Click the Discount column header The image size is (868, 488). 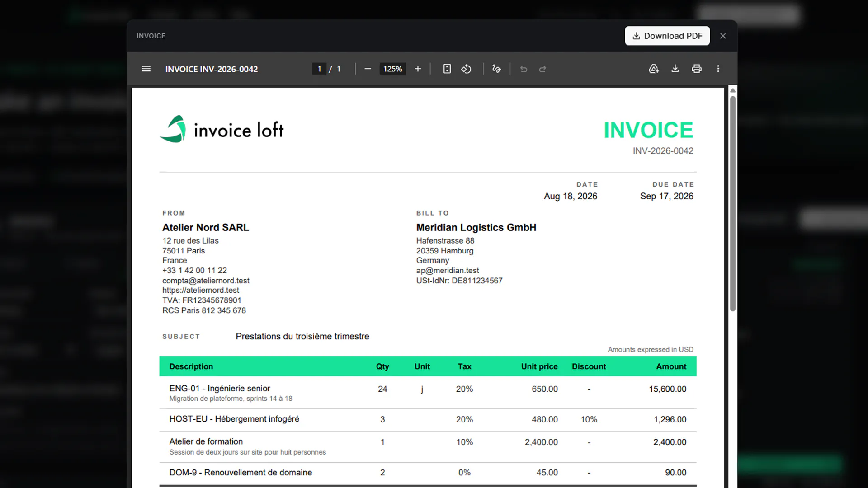point(589,366)
